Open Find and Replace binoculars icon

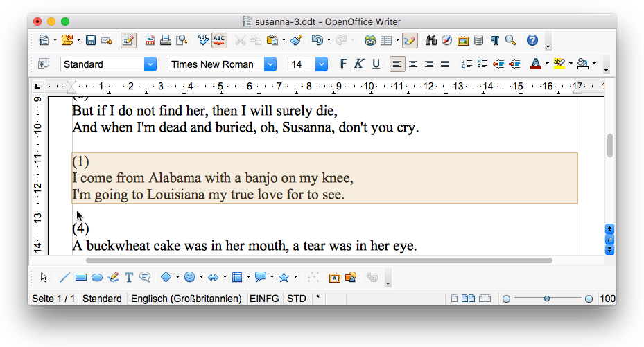click(x=431, y=40)
